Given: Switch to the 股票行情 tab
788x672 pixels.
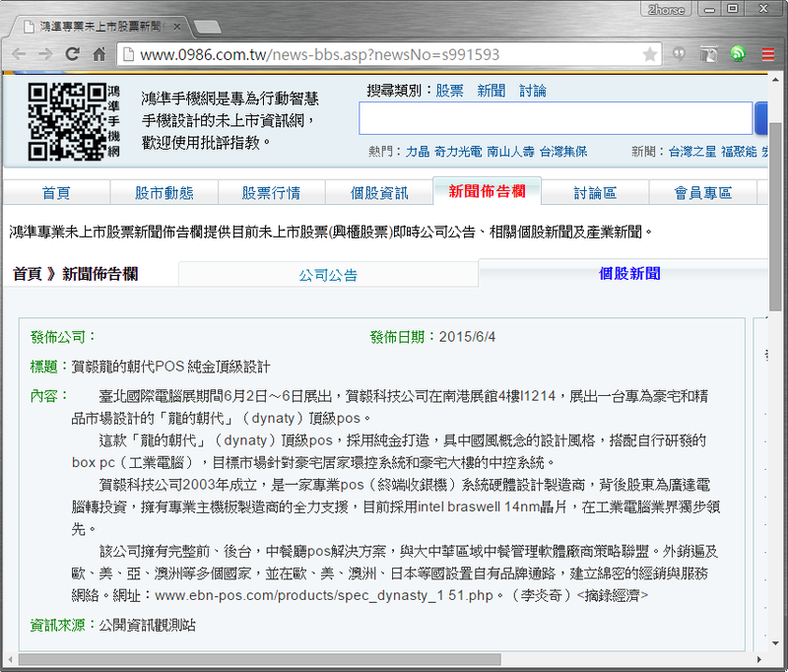Looking at the screenshot, I should (x=272, y=192).
